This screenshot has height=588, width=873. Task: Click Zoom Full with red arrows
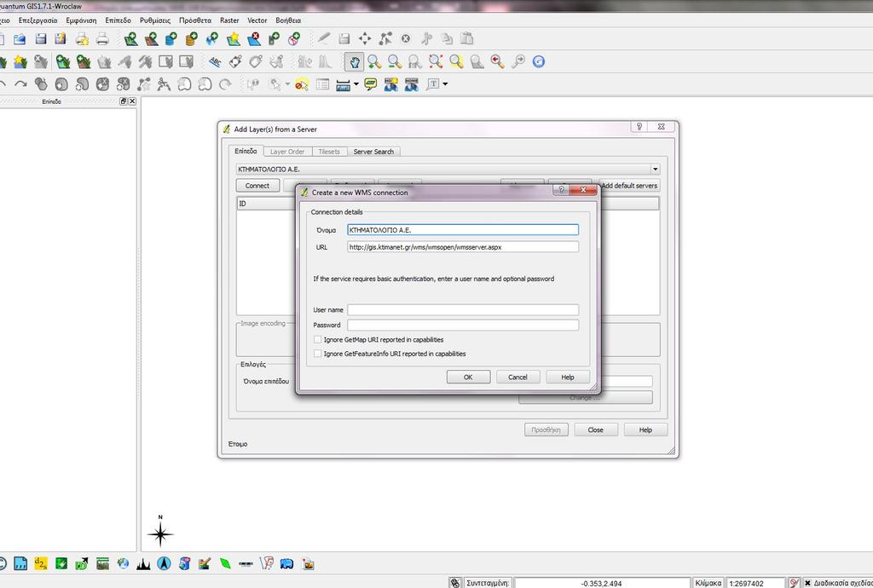(x=436, y=61)
